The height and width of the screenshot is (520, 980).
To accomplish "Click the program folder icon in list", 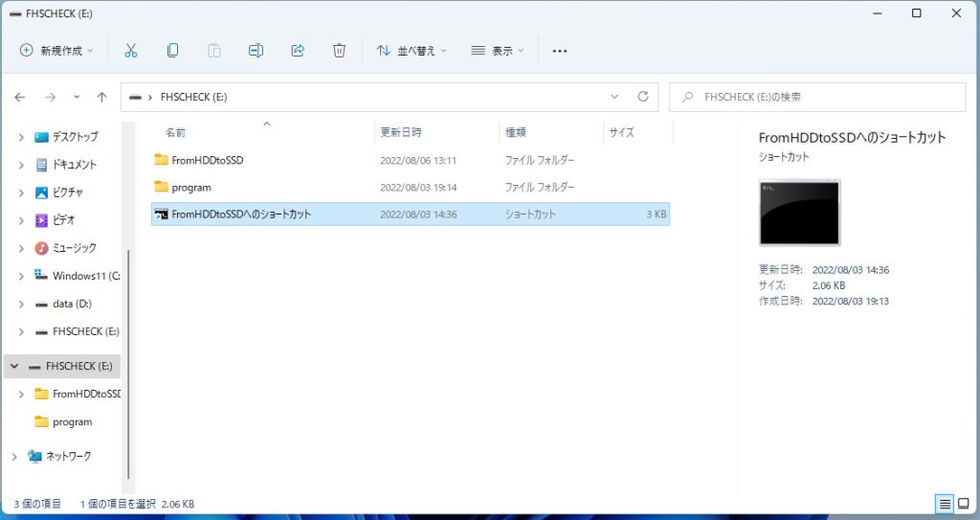I will click(161, 187).
